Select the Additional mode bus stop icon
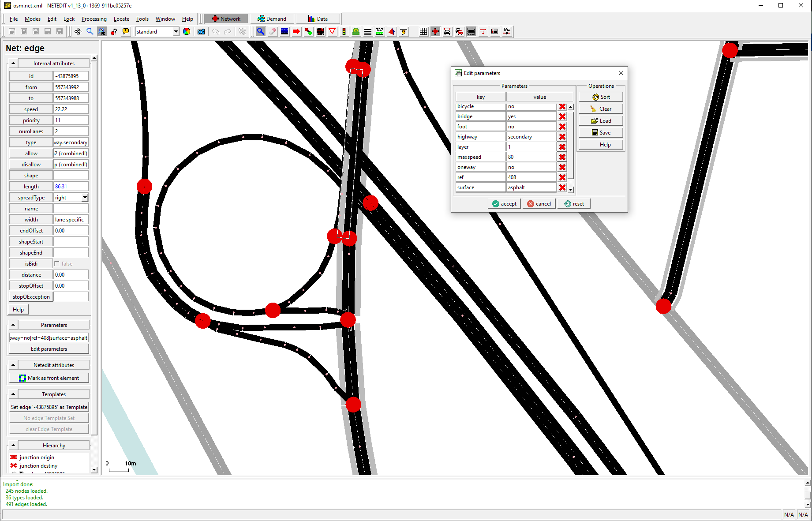This screenshot has height=521, width=812. pyautogui.click(x=356, y=31)
